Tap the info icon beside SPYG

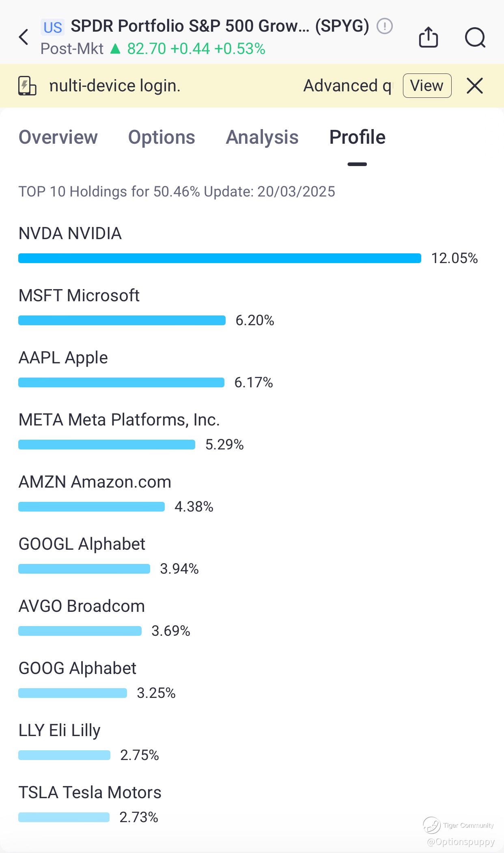pyautogui.click(x=384, y=26)
